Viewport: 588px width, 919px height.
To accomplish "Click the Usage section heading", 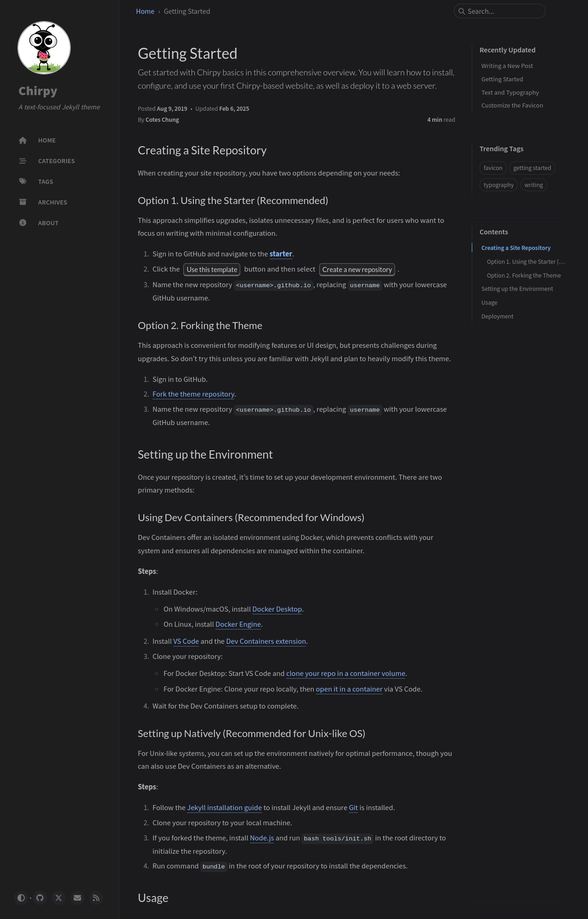I will (x=153, y=898).
